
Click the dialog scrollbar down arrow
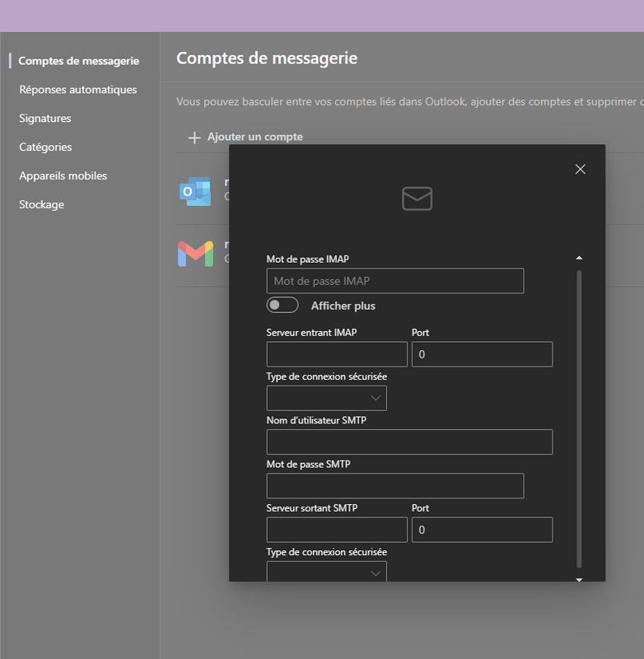579,580
